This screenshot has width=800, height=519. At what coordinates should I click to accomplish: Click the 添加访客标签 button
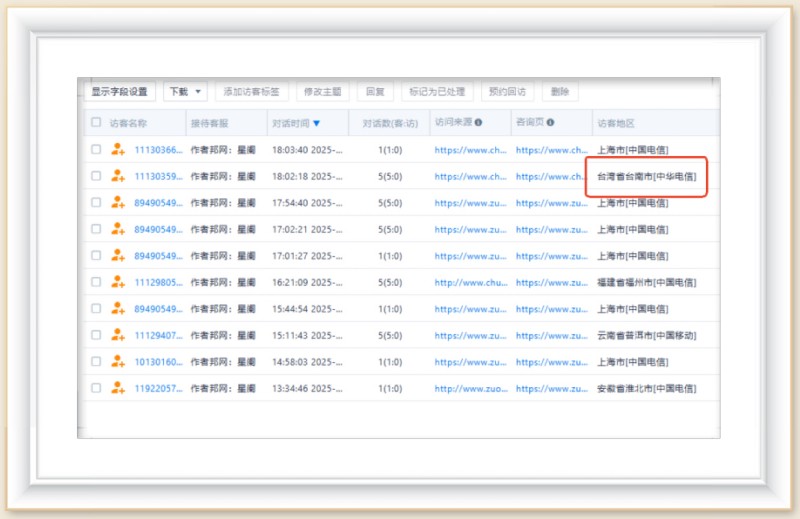pos(251,91)
